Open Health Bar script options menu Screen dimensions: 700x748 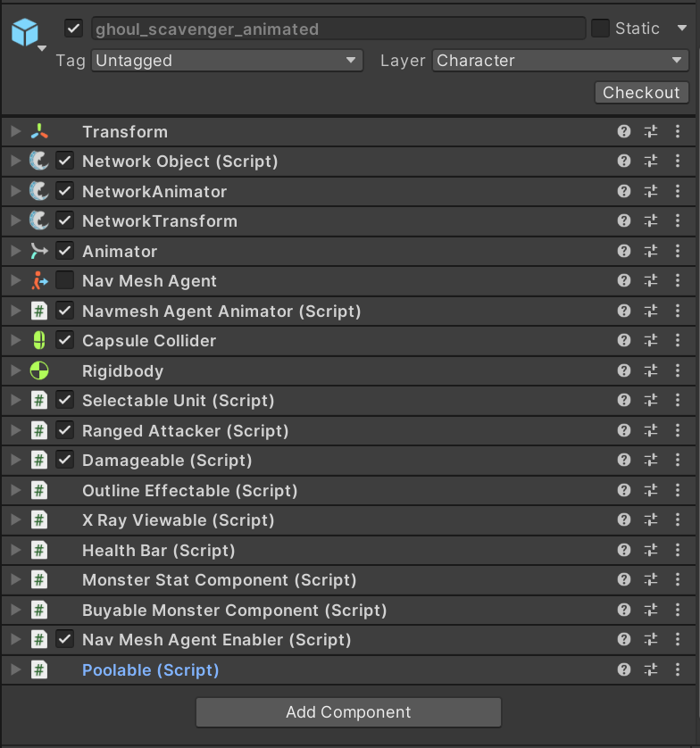pos(677,551)
